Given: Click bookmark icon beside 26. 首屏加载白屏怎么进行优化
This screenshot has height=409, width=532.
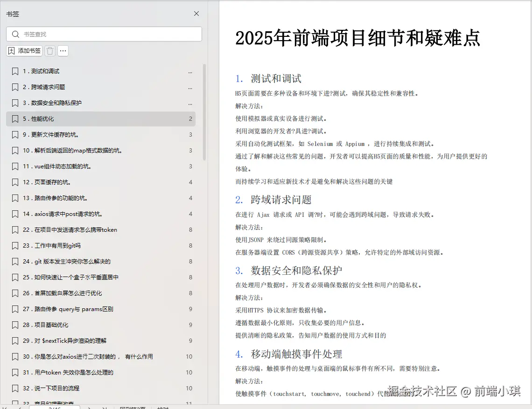Looking at the screenshot, I should (x=15, y=293).
